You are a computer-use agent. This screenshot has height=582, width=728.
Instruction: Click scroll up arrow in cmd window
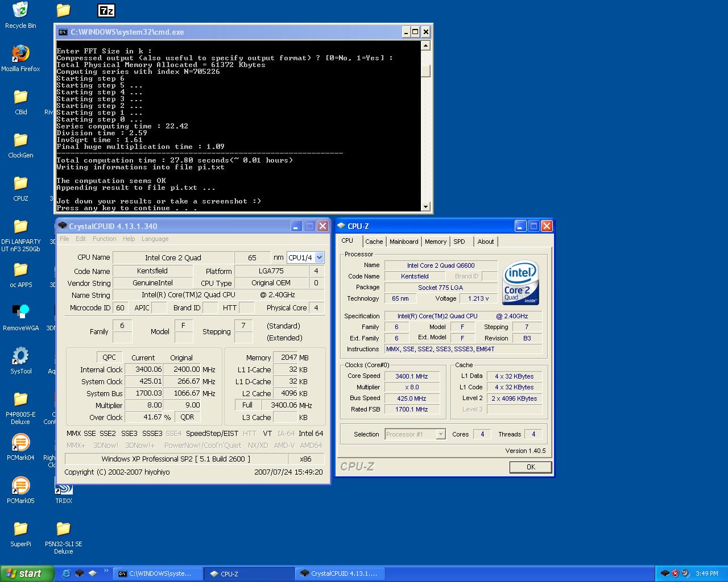425,45
